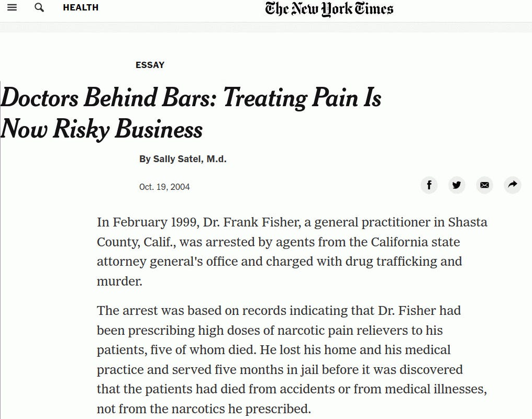Click the word 'murder.' ending first paragraph
This screenshot has height=419, width=532.
coord(119,281)
